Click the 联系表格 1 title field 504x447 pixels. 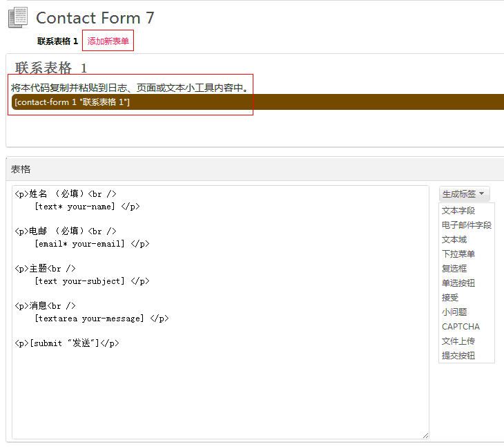tap(51, 68)
